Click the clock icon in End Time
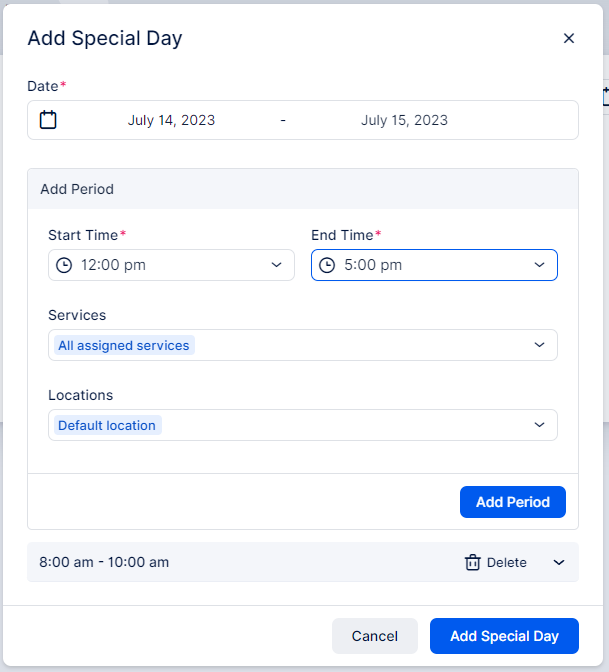The width and height of the screenshot is (609, 672). [x=327, y=265]
